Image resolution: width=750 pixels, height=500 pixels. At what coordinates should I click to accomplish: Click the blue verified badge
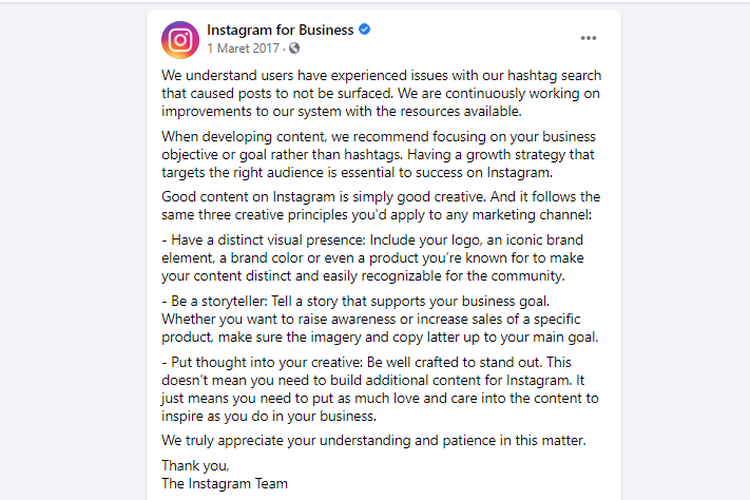point(365,30)
